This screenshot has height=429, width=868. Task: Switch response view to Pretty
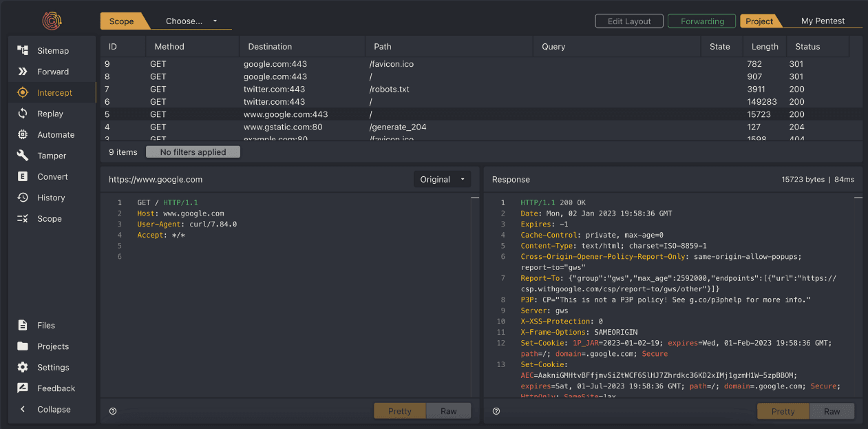[x=783, y=411]
